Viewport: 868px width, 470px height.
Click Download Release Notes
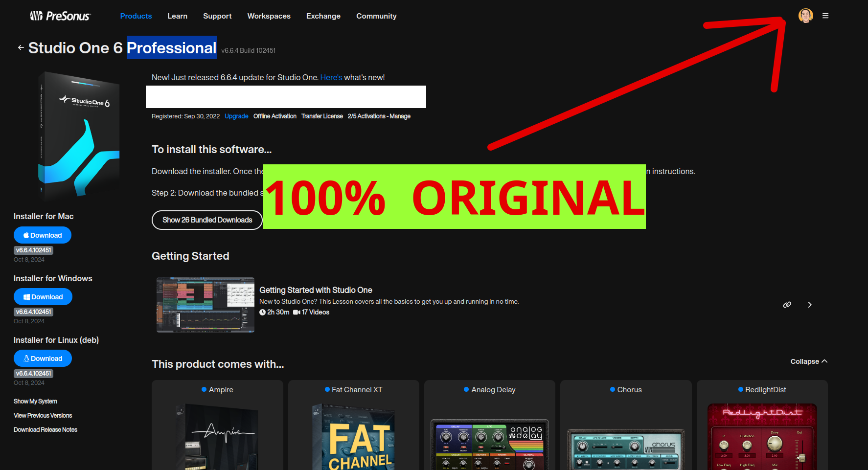46,430
